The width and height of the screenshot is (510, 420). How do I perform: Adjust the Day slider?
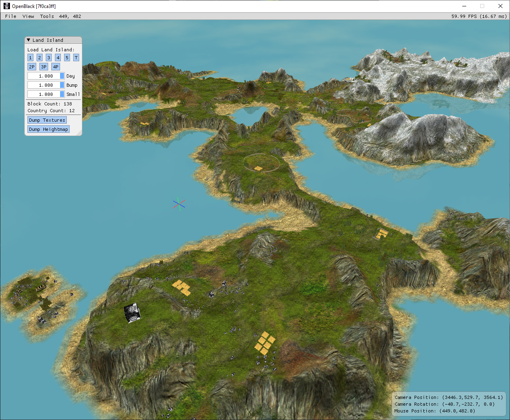click(x=46, y=76)
